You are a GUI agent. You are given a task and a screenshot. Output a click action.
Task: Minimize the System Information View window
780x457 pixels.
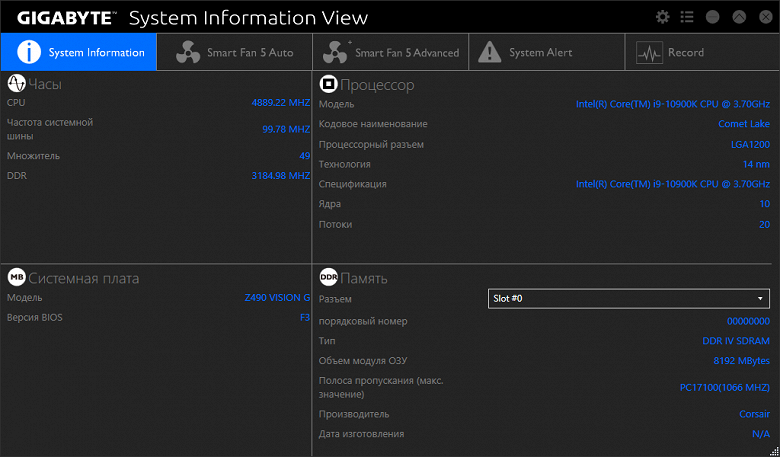[712, 17]
